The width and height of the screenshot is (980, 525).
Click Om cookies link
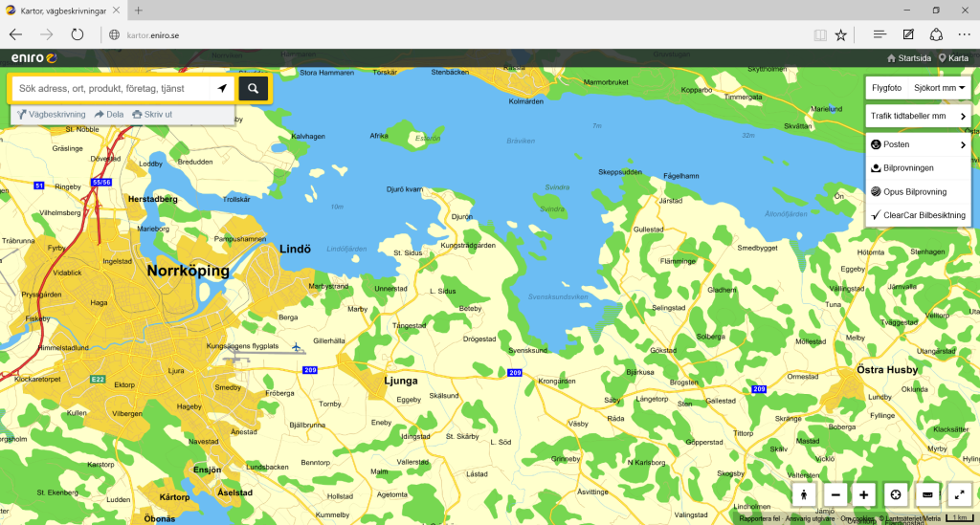[x=857, y=518]
